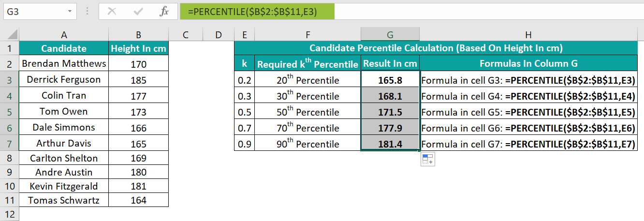Click the Formulas In Column G header
This screenshot has width=644, height=221.
528,64
